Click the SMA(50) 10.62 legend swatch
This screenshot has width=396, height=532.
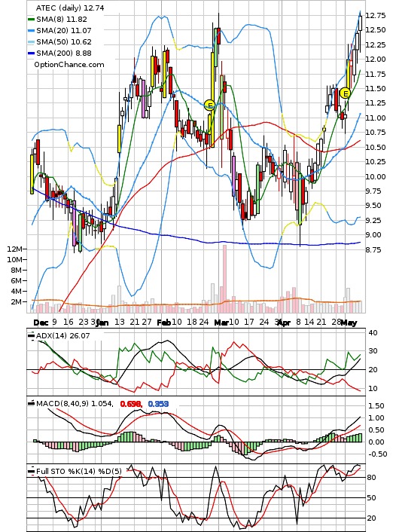(x=31, y=42)
